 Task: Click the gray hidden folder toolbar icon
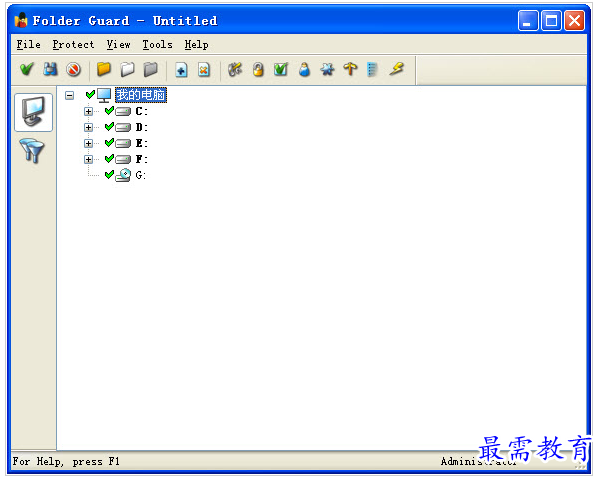(x=151, y=69)
